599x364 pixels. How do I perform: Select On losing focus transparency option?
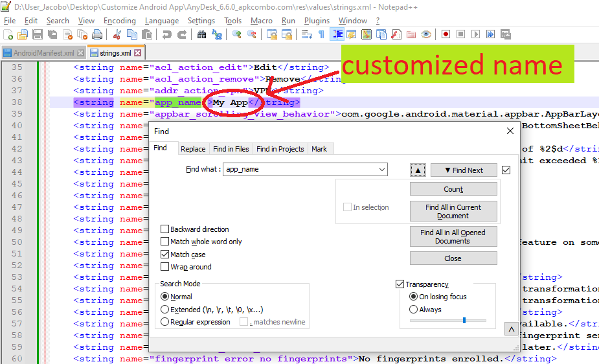[413, 297]
